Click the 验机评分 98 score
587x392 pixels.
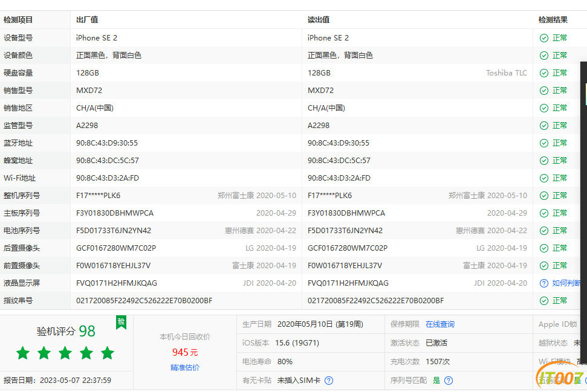[66, 332]
